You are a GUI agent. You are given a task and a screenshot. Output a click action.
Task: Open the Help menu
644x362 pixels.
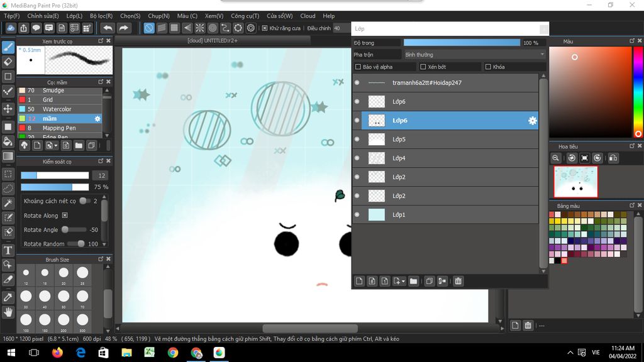(x=328, y=16)
